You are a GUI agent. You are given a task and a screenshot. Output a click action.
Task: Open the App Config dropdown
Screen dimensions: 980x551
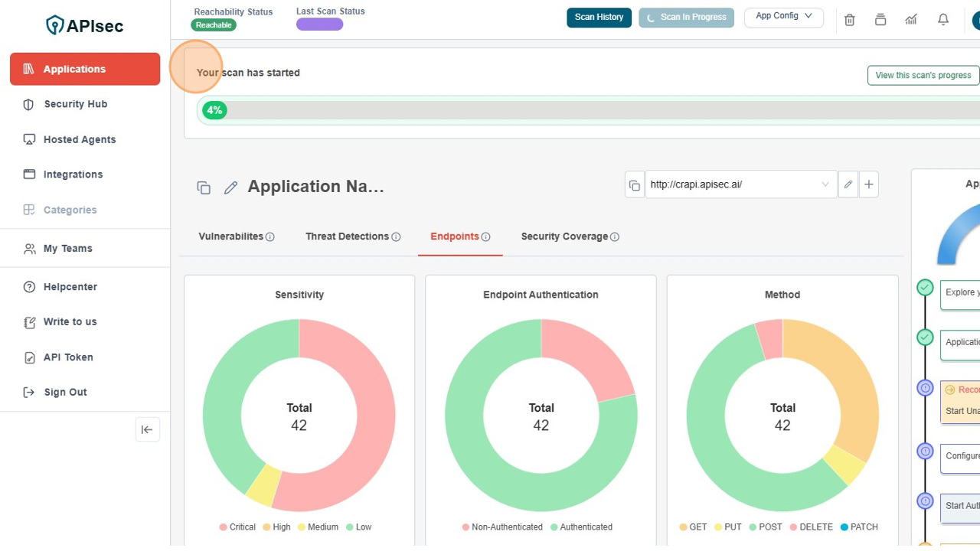click(783, 17)
